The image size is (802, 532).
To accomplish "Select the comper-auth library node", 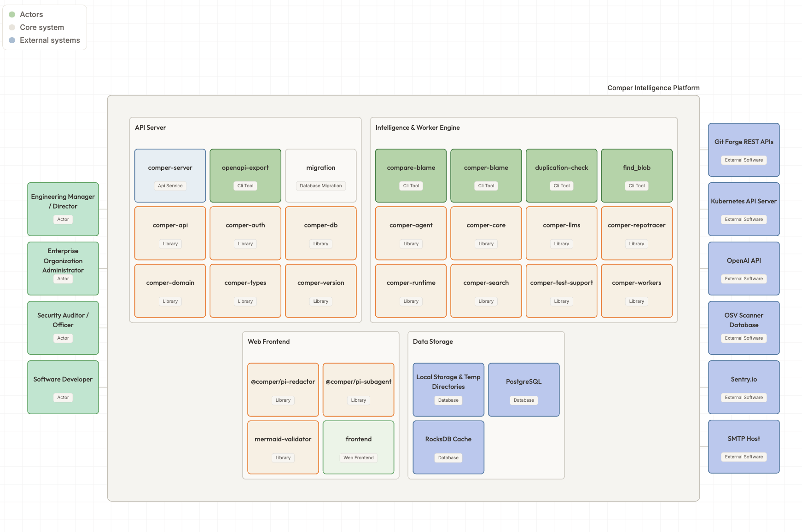I will pos(245,233).
